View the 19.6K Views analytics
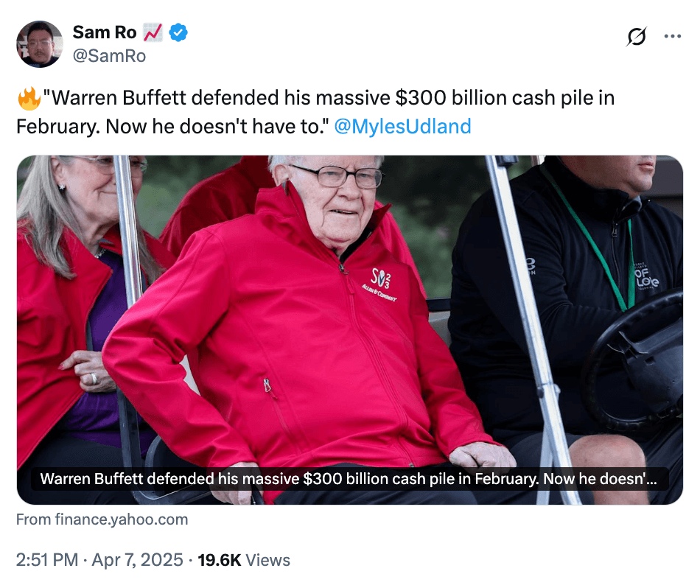700x588 pixels. 244,560
